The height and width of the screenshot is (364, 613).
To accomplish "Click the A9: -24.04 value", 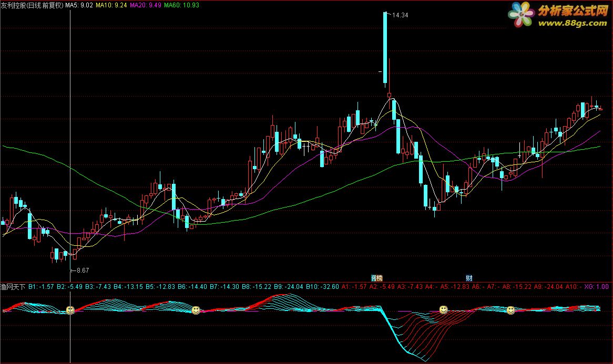I will click(548, 287).
